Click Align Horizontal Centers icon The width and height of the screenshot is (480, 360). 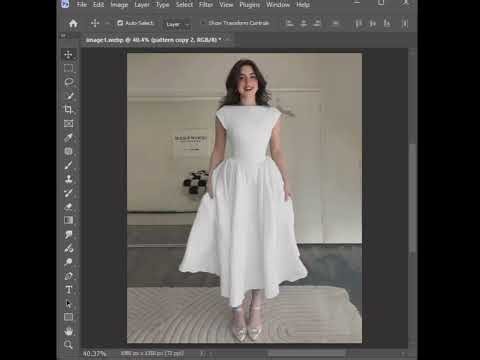click(x=304, y=23)
